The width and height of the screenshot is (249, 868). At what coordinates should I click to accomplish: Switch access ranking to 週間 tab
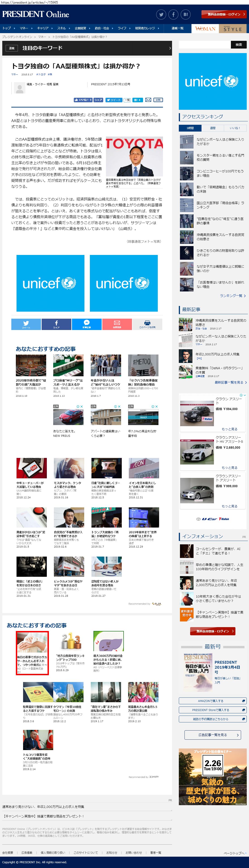pos(213,128)
